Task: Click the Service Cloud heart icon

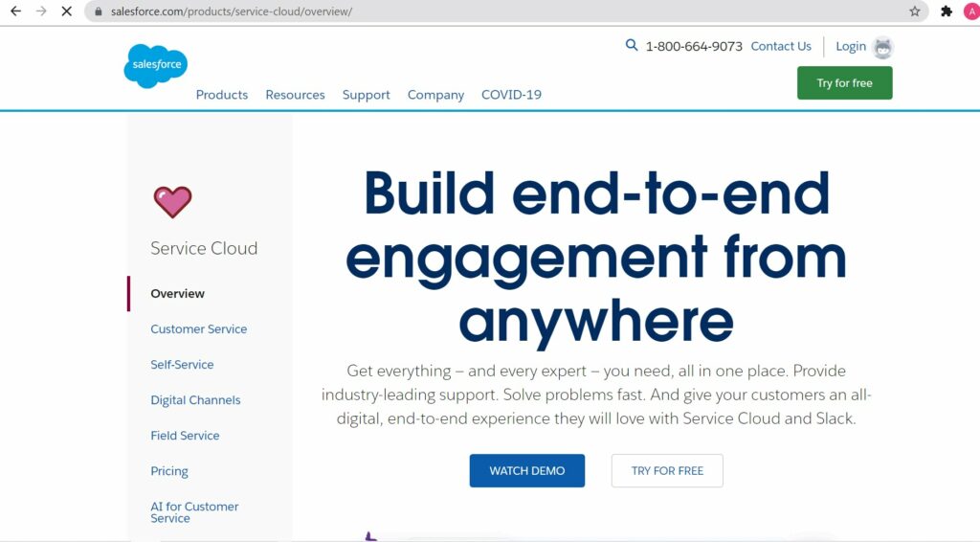Action: [172, 202]
